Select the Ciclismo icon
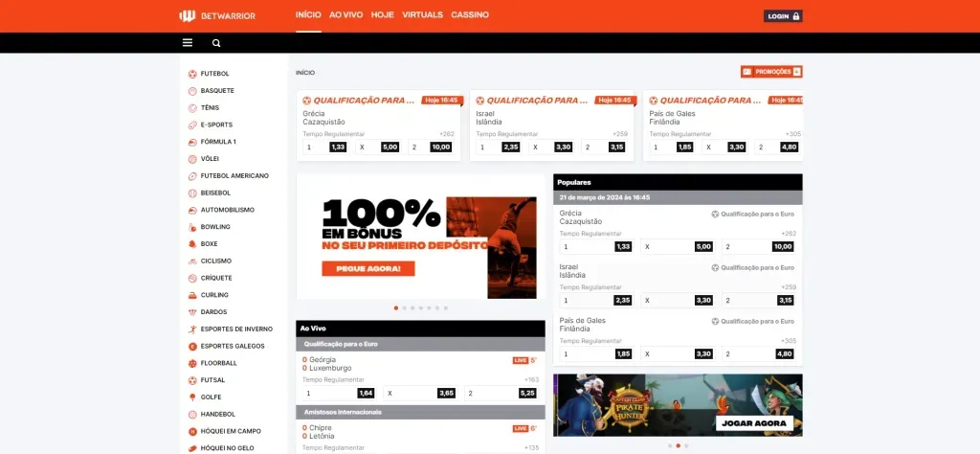Image resolution: width=980 pixels, height=454 pixels. 192,261
